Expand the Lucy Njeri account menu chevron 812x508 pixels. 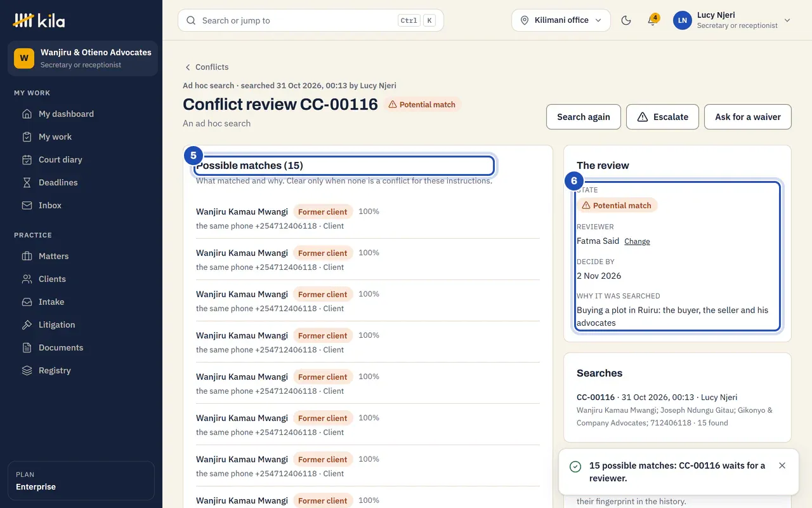787,20
